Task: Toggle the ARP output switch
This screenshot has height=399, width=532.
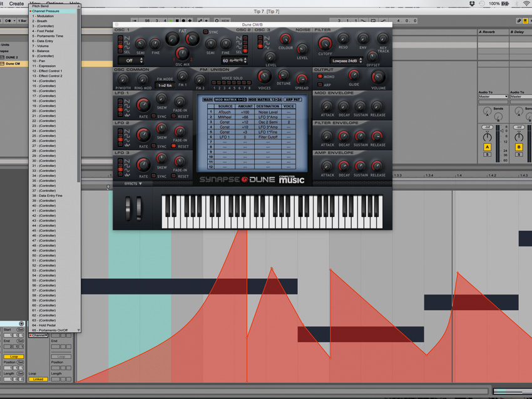Action: pos(320,85)
